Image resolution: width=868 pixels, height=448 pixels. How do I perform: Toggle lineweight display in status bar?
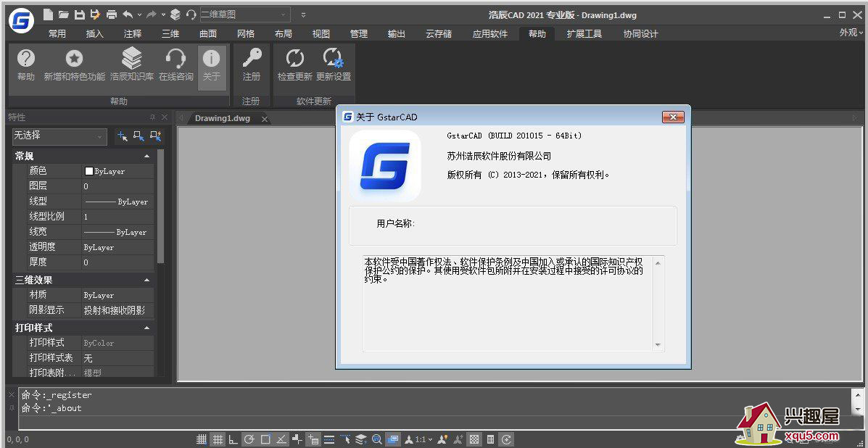click(328, 440)
